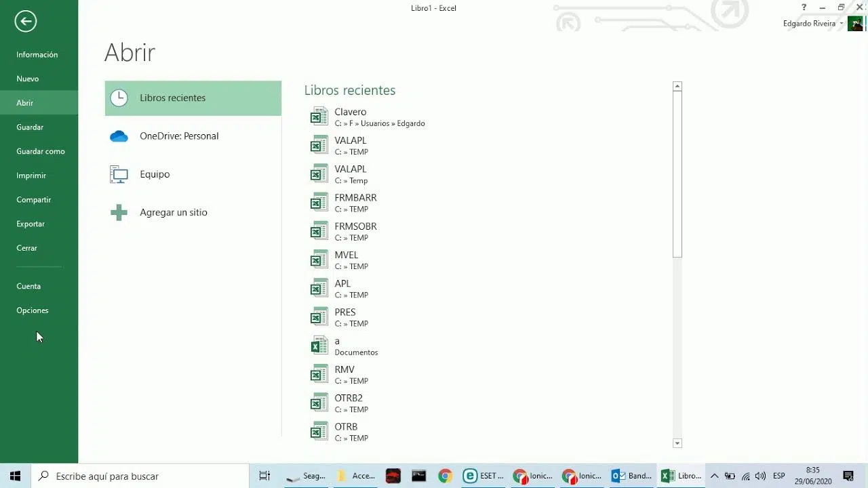Image resolution: width=868 pixels, height=488 pixels.
Task: Open the notification center icon
Action: 848,476
